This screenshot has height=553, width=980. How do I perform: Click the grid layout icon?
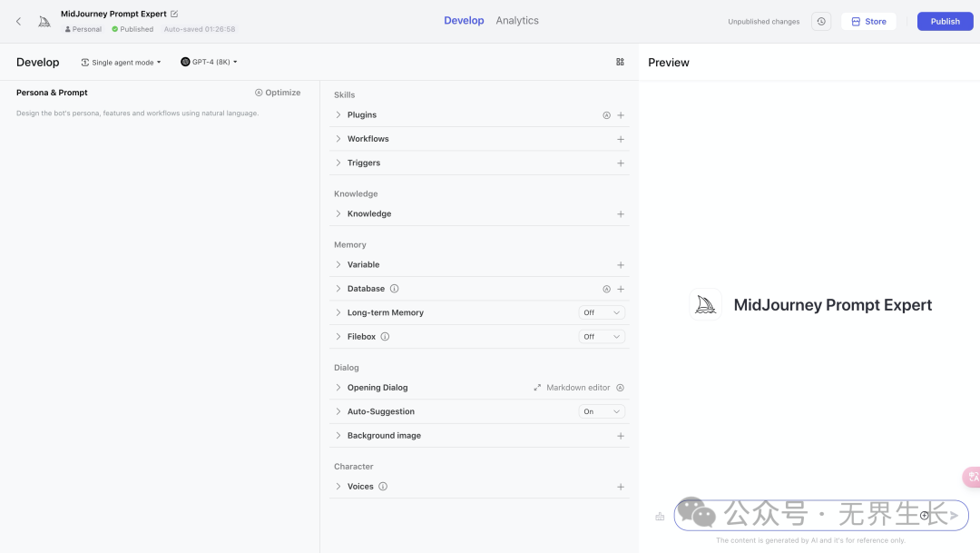click(620, 62)
